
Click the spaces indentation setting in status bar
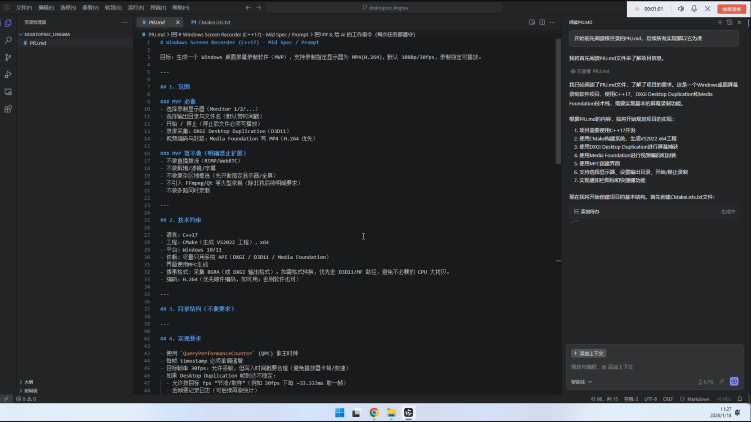[x=631, y=399]
